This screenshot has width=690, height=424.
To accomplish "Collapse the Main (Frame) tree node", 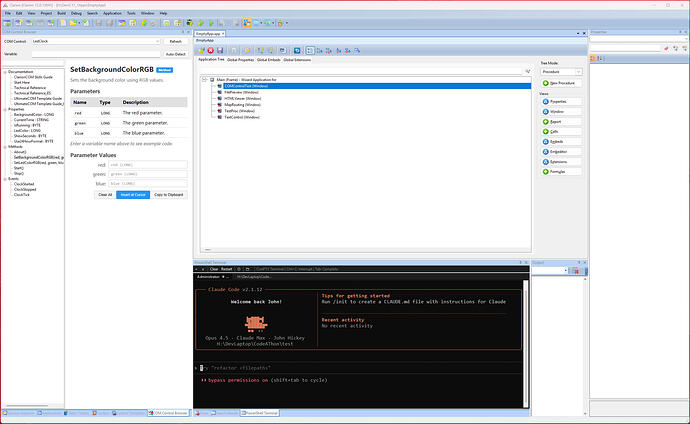I will point(202,80).
